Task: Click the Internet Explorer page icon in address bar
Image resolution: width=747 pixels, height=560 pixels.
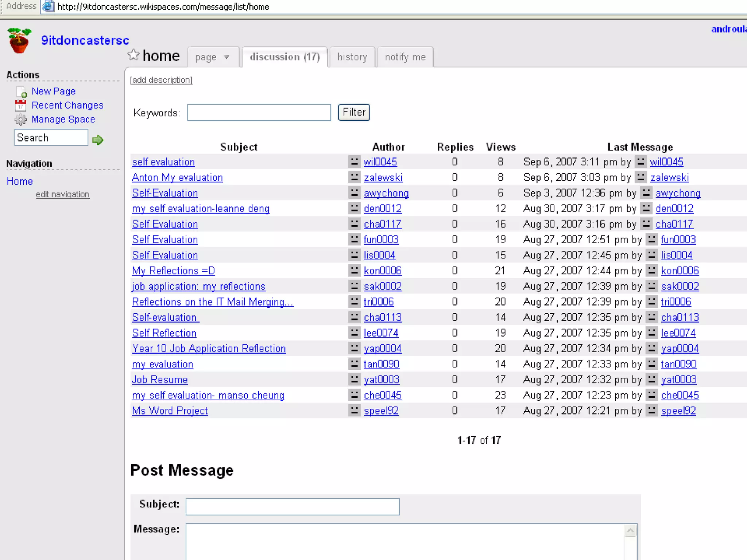Action: (49, 6)
